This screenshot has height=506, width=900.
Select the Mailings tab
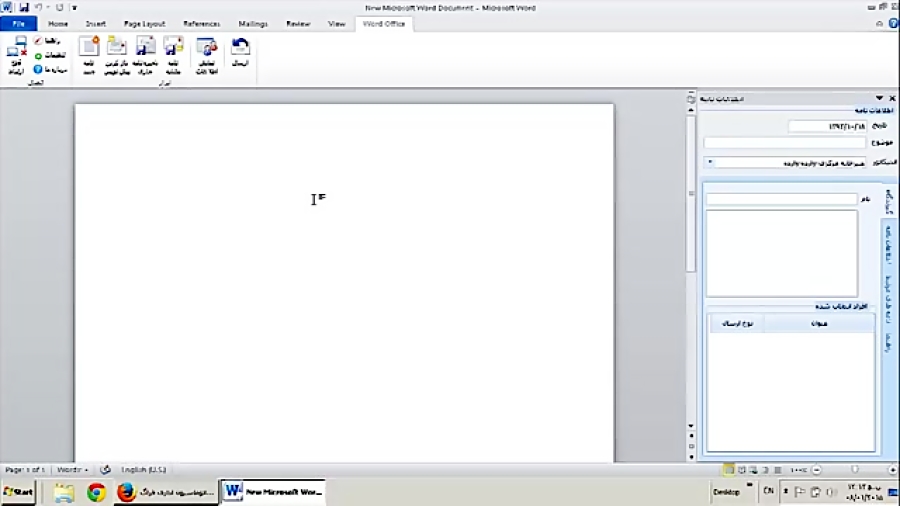(253, 24)
